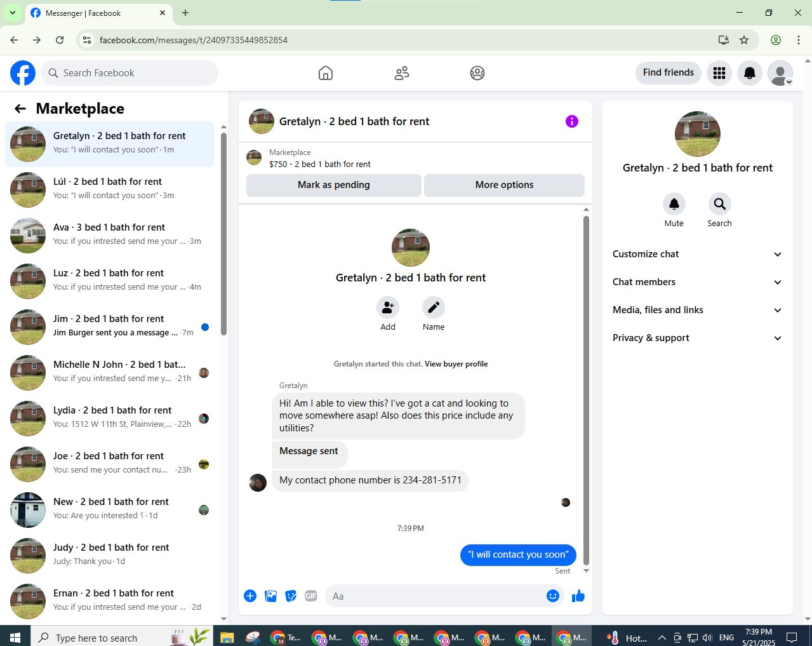Open the taskbar volume icon

click(x=708, y=638)
